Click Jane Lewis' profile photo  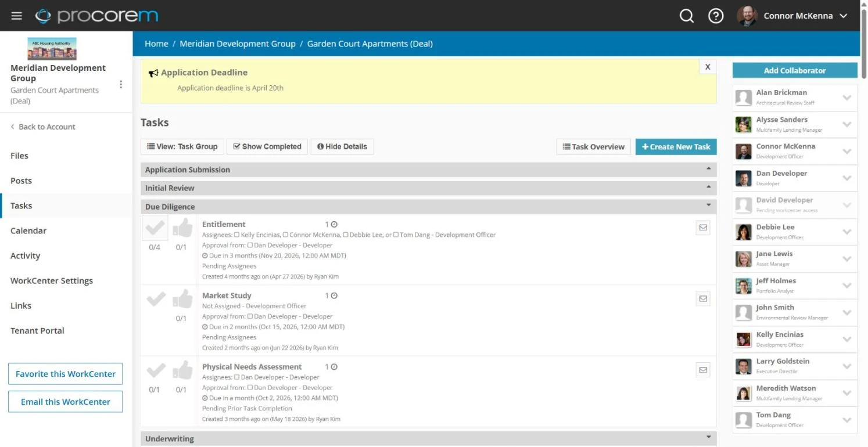(743, 259)
